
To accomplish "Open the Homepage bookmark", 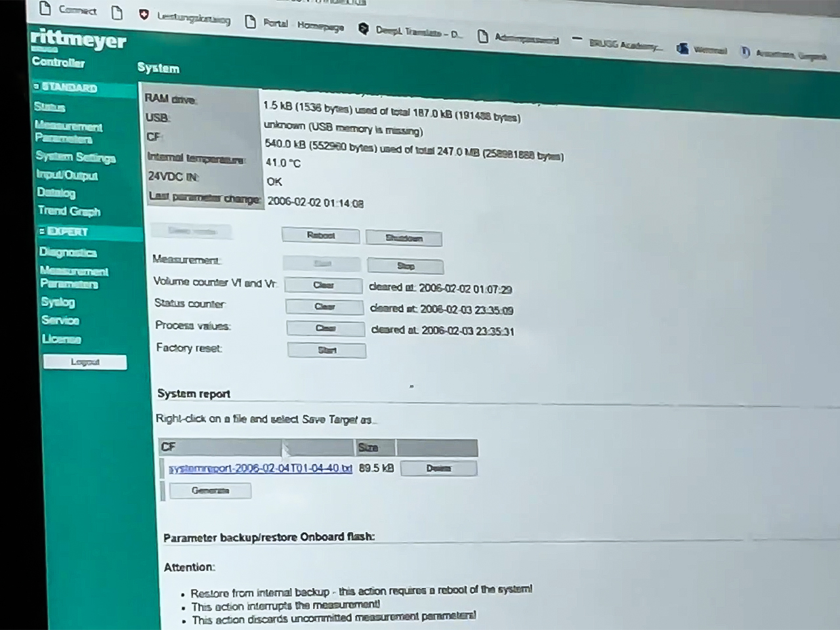I will pyautogui.click(x=320, y=26).
